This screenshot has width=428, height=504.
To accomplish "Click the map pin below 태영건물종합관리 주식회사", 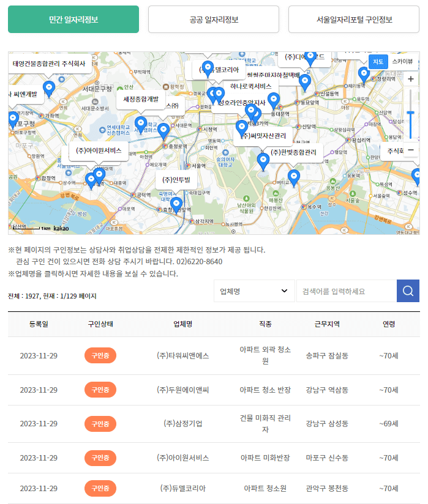I will (x=49, y=89).
